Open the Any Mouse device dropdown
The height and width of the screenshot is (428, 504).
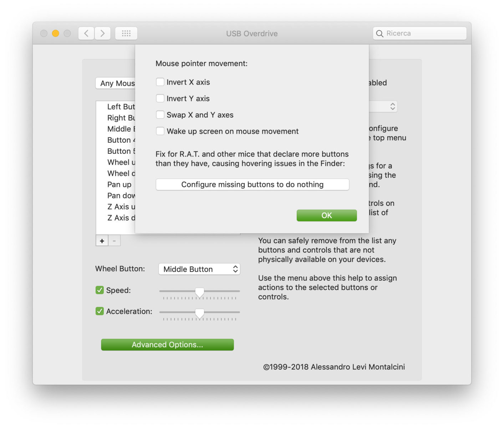pyautogui.click(x=115, y=83)
